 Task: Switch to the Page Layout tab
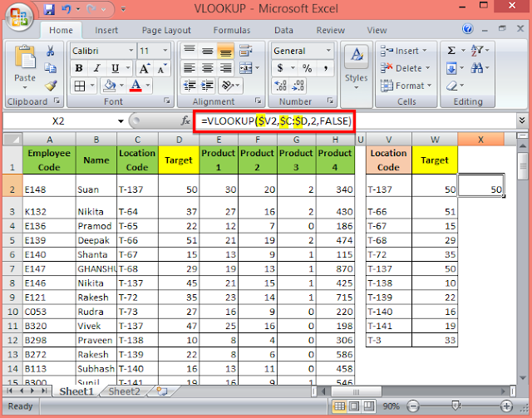(x=166, y=30)
